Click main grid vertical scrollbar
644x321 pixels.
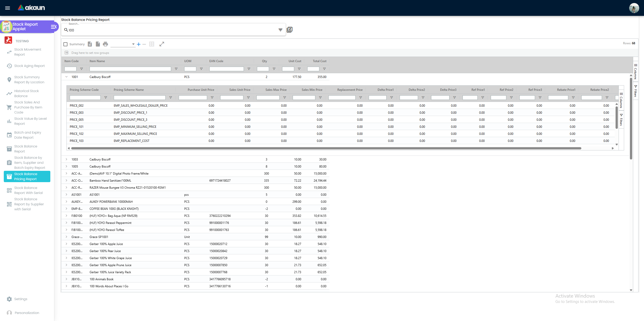[631, 119]
